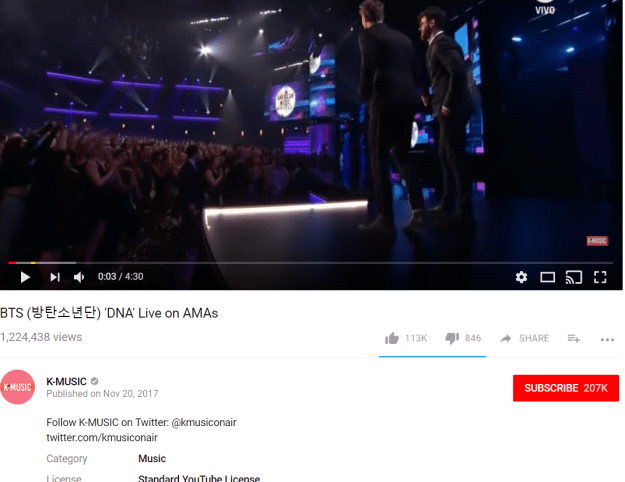625x482 pixels.
Task: Open twitter.com/kmusiconair link
Action: tap(102, 437)
